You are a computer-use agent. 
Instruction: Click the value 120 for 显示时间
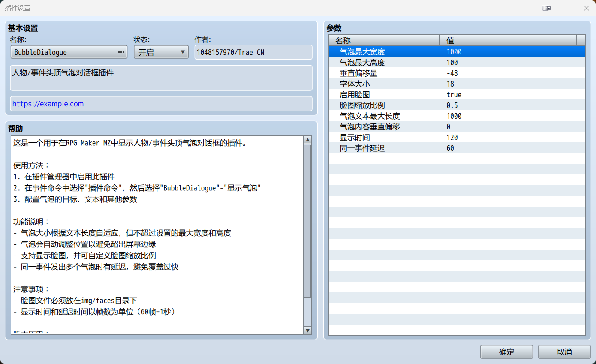coord(452,138)
